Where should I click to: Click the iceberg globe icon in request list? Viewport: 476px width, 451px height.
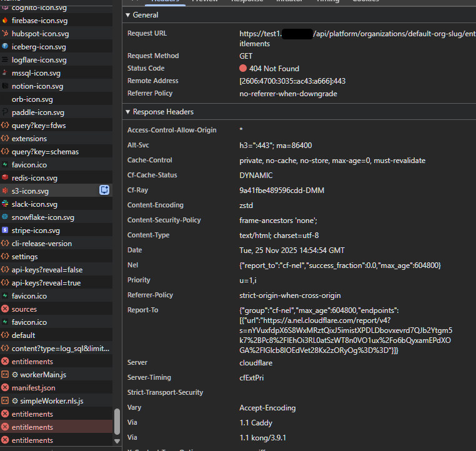[5, 46]
